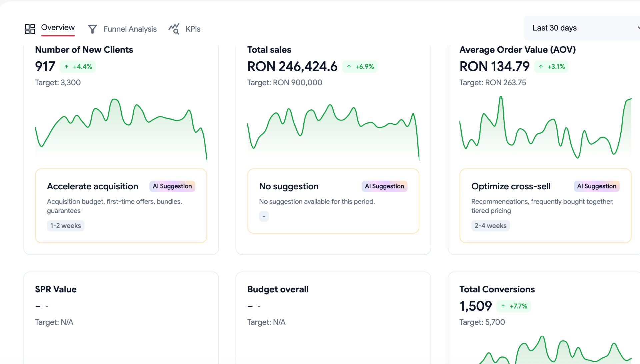Click AI Suggestion badge on Optimize cross-sell
Viewport: 640px width, 364px height.
(597, 186)
